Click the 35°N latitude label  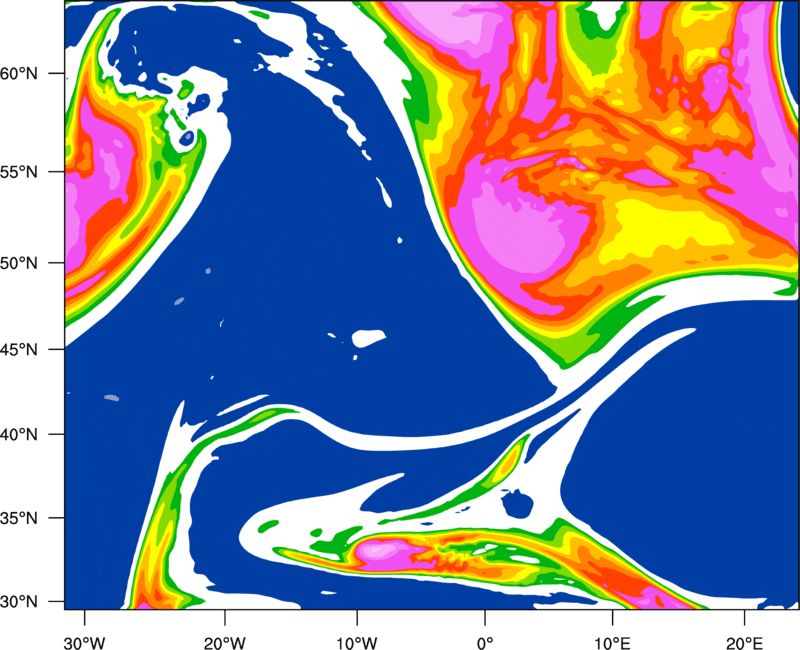pyautogui.click(x=19, y=518)
